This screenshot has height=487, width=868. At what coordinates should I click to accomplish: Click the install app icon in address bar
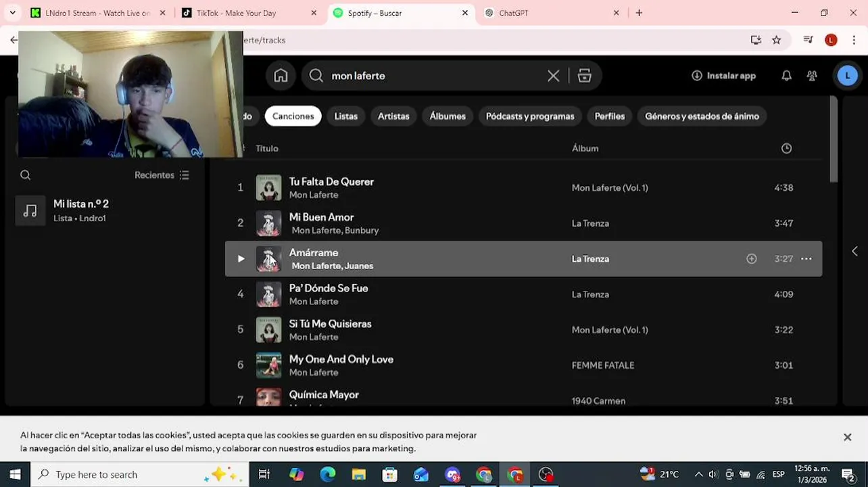point(756,40)
